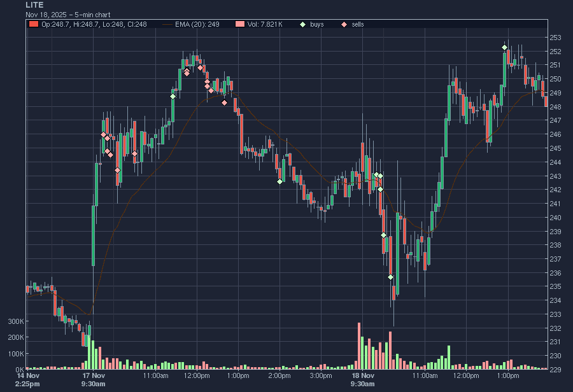Toggle the OHLC legend entry text
This screenshot has height=392, width=573.
coord(94,24)
